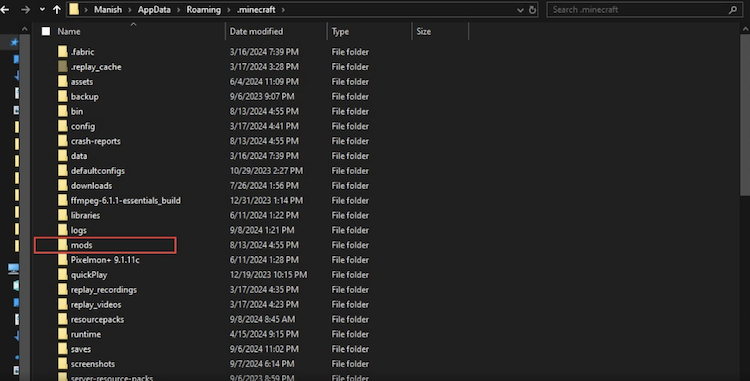Click the saves folder name

[81, 349]
